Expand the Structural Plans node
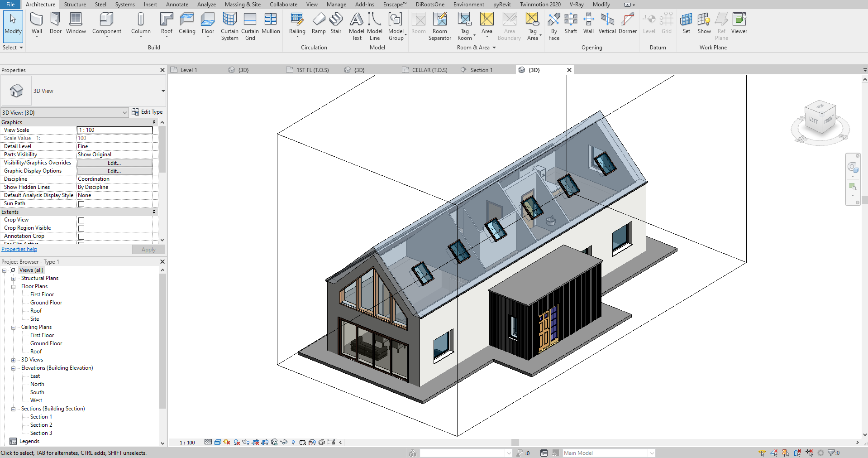This screenshot has height=458, width=868. pyautogui.click(x=13, y=278)
